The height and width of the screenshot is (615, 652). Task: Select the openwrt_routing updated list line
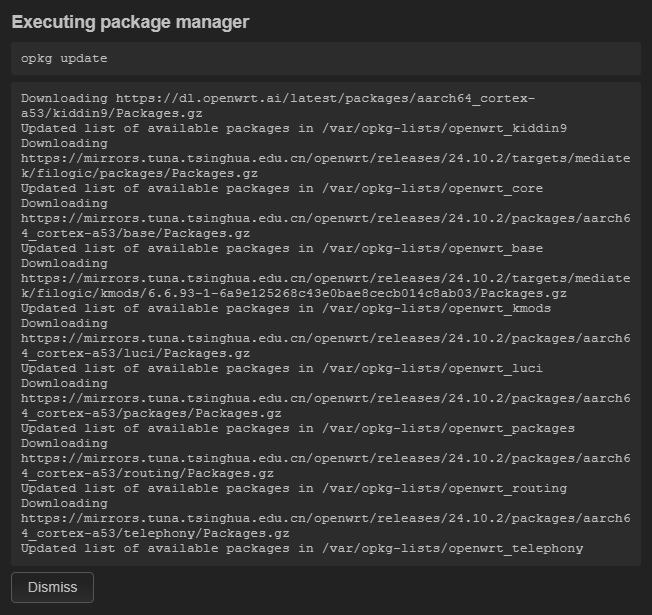coord(294,488)
